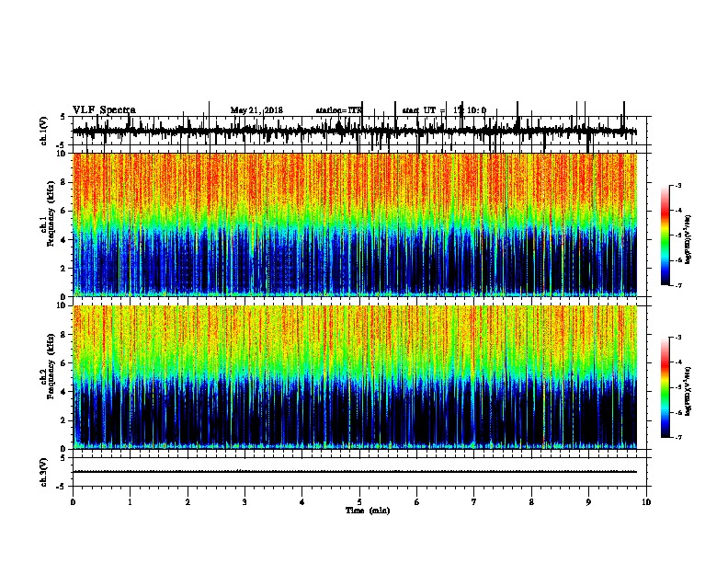Click the ch.2 spectrogram panel

click(355, 377)
